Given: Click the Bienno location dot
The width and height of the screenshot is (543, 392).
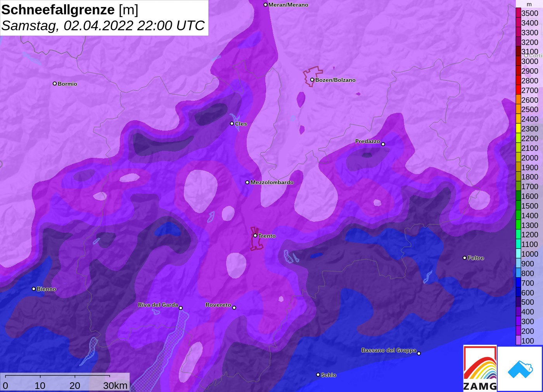Looking at the screenshot, I should 34,289.
